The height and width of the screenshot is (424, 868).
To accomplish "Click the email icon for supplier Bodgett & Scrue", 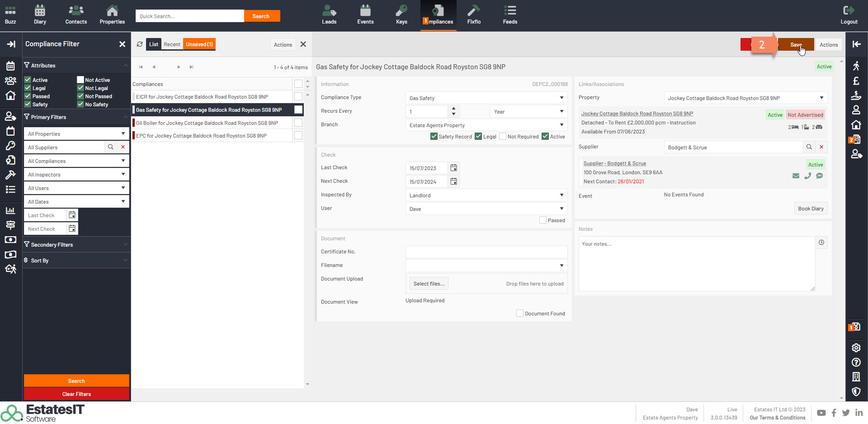I will point(796,176).
